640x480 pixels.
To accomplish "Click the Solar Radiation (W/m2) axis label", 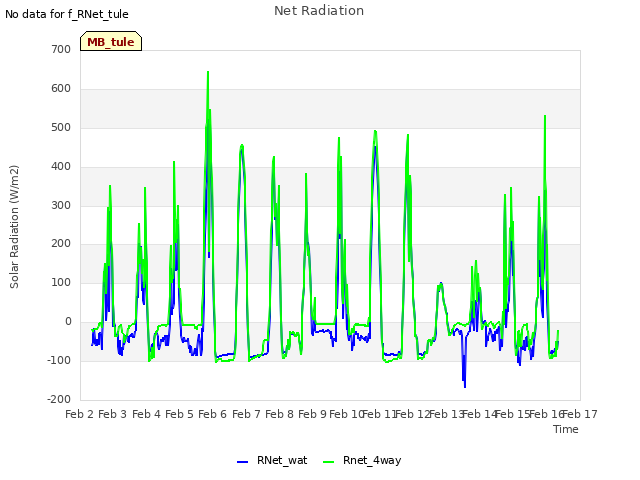I will (14, 227).
